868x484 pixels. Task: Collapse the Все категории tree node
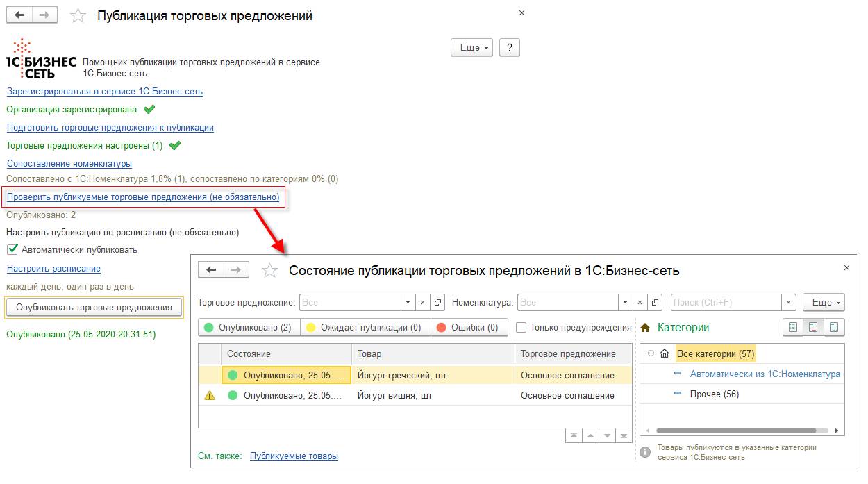tap(651, 353)
